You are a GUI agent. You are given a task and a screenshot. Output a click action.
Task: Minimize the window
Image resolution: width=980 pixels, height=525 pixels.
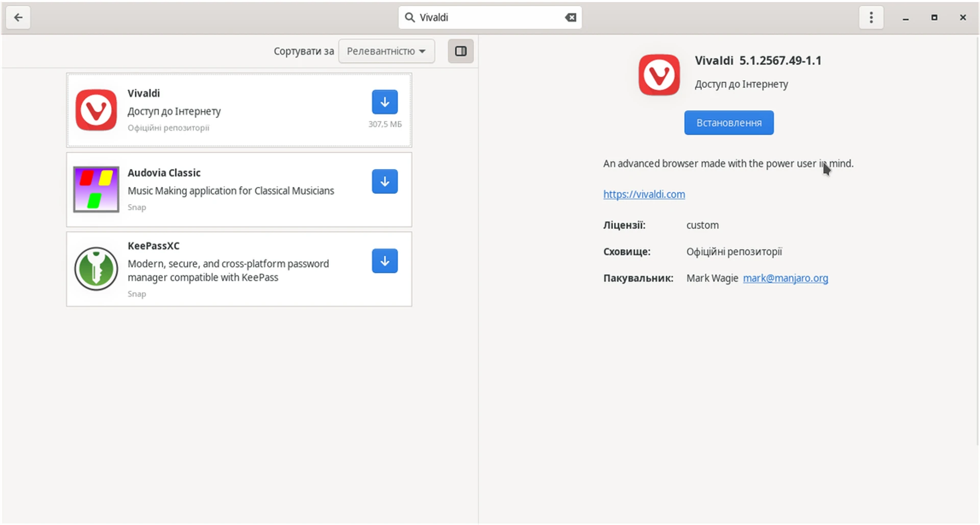pyautogui.click(x=905, y=18)
